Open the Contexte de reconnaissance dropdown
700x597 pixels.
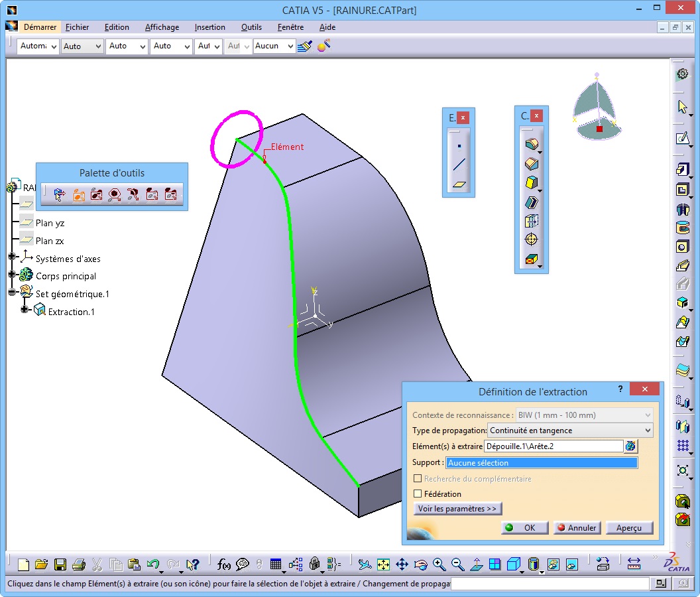[585, 415]
